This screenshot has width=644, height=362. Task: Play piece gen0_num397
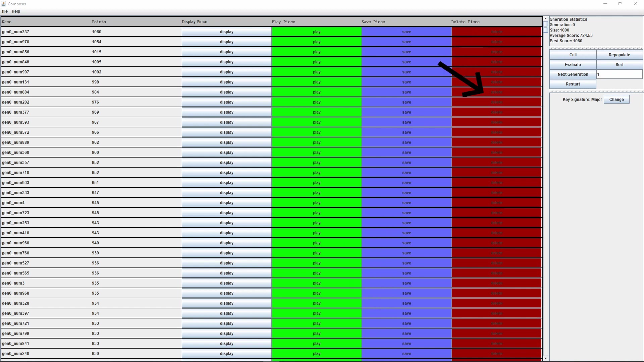click(317, 313)
